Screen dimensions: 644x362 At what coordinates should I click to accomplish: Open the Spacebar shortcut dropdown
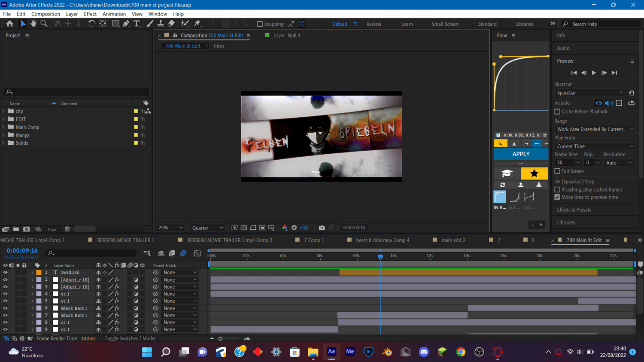click(589, 93)
